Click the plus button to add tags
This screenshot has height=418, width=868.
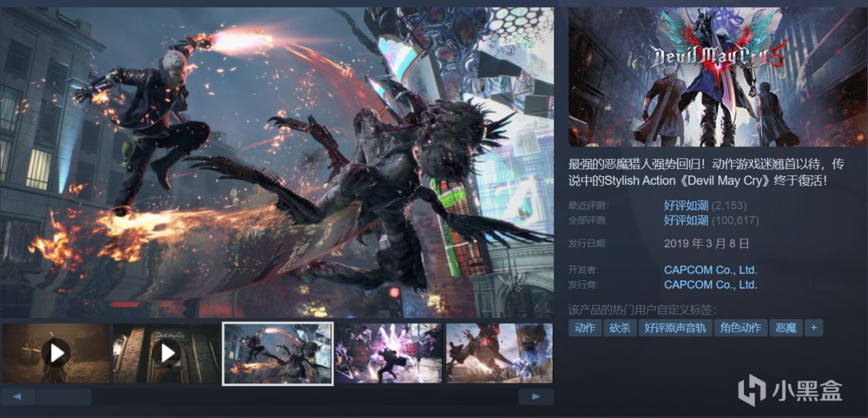[814, 328]
